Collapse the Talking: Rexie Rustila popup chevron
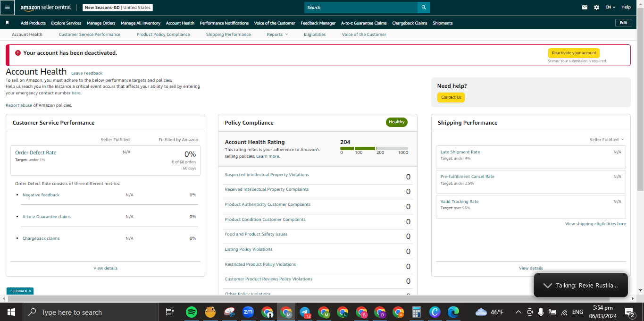Image resolution: width=644 pixels, height=321 pixels. pyautogui.click(x=547, y=286)
